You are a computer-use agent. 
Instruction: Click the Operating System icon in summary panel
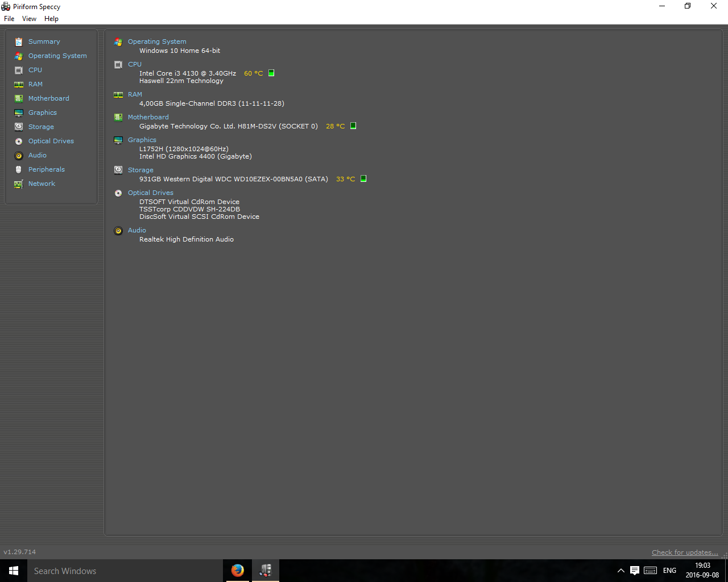click(118, 41)
